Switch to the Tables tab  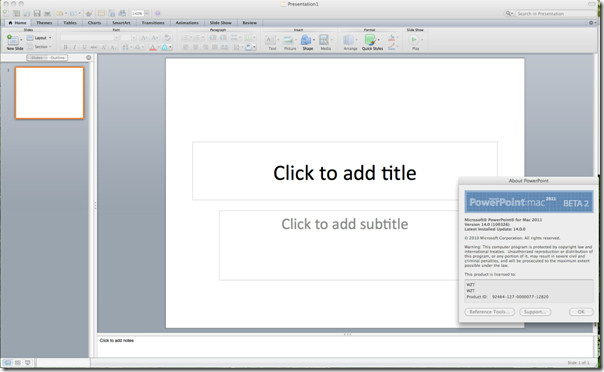70,23
